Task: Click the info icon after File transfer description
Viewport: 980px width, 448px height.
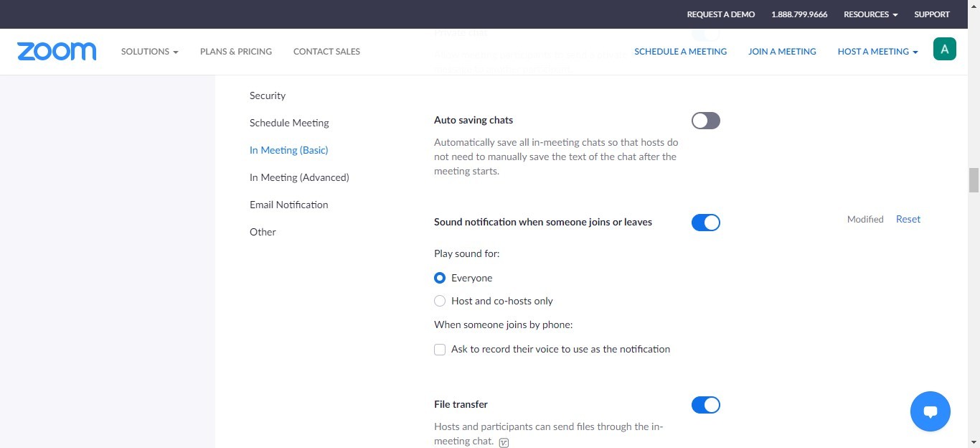Action: [504, 442]
